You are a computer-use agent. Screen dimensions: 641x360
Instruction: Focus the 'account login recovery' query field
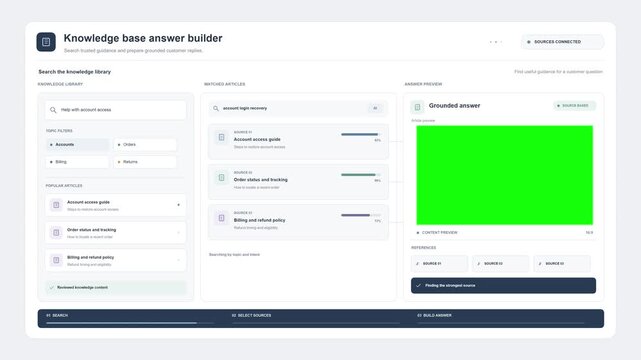298,108
